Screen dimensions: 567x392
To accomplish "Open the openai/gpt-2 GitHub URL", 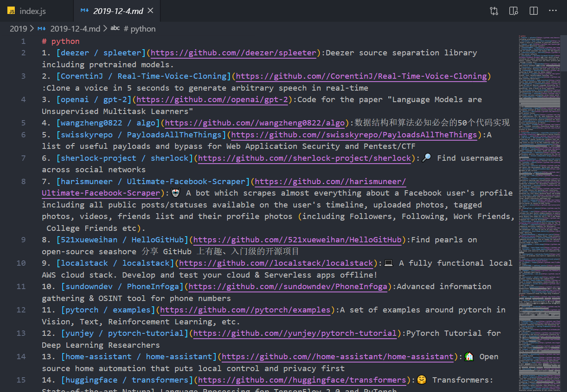I will pos(212,100).
